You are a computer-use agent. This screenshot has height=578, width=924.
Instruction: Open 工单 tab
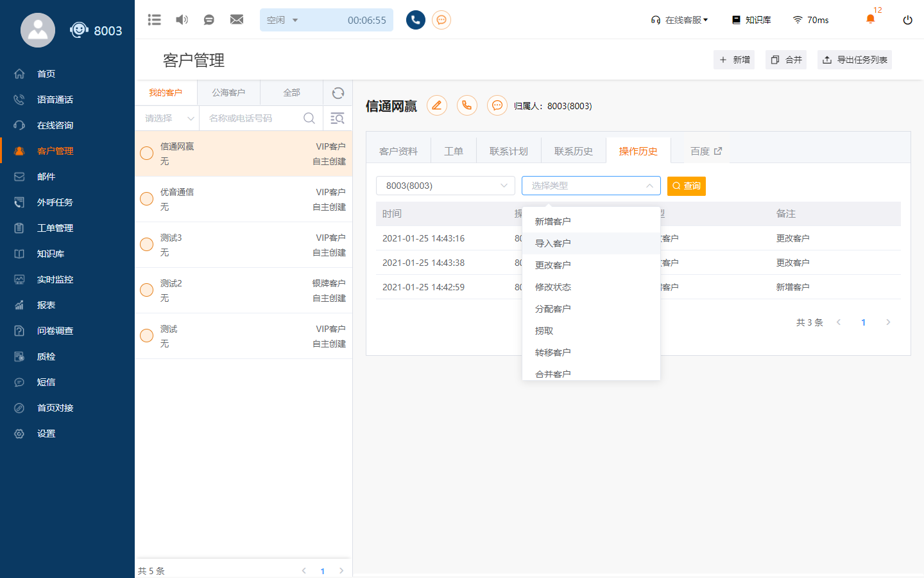click(454, 151)
